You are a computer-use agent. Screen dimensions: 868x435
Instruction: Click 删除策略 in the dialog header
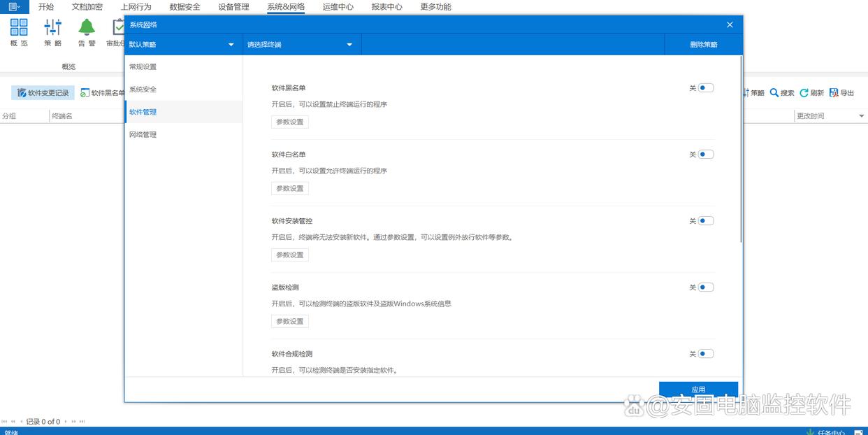click(703, 45)
